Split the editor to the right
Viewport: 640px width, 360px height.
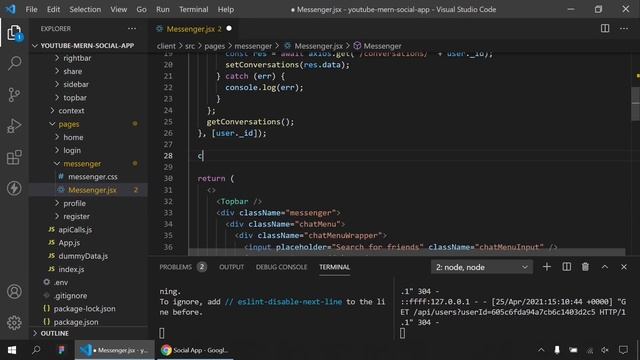pos(605,28)
